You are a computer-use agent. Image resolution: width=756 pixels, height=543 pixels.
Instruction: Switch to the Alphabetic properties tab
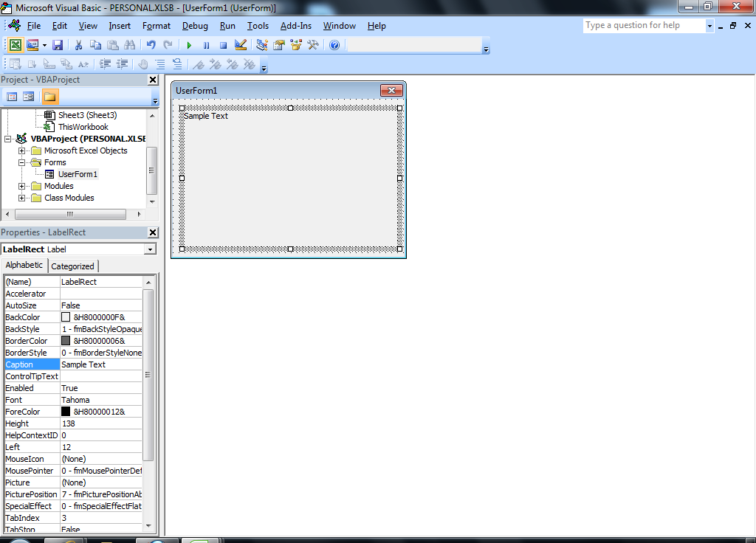coord(24,265)
